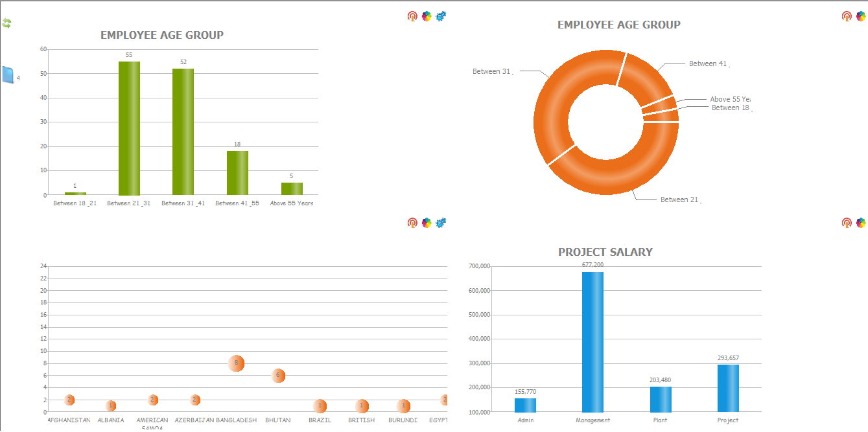Click drill-down icon above Employee Age Group bars
868x432 pixels.
click(x=411, y=16)
